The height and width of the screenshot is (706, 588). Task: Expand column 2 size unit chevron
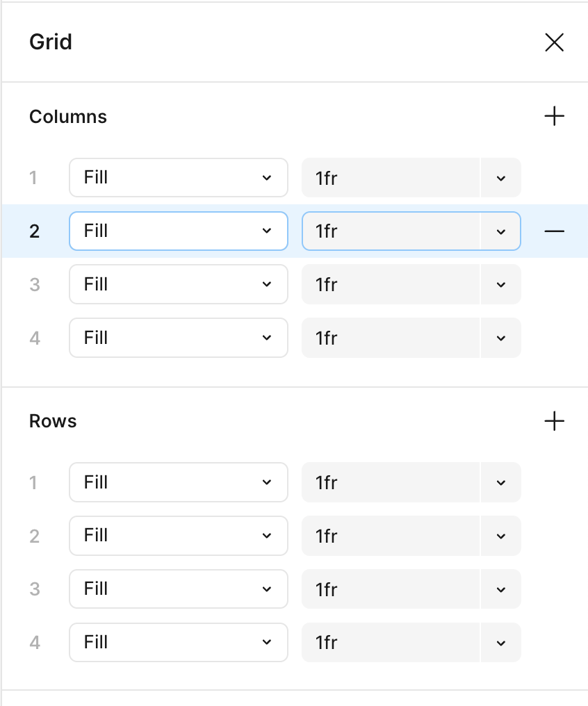pos(501,231)
